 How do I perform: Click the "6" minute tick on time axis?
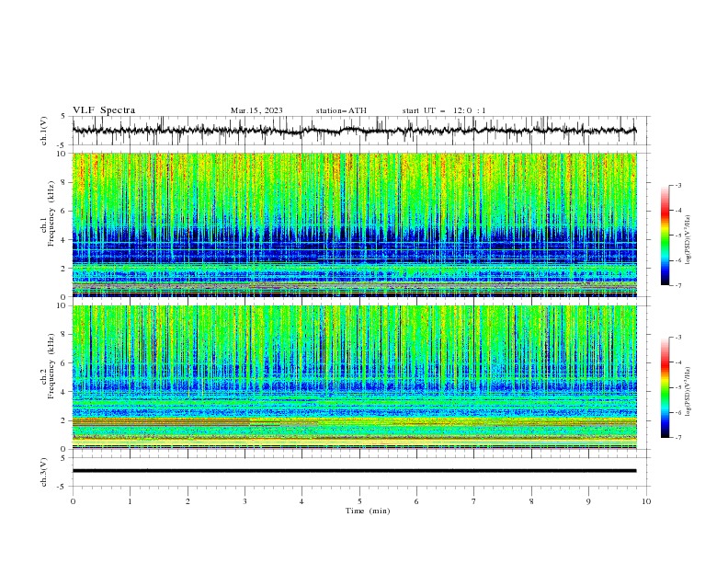tap(416, 501)
